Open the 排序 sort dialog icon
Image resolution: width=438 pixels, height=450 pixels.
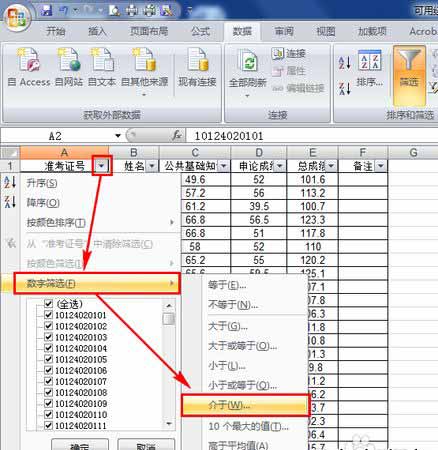369,60
